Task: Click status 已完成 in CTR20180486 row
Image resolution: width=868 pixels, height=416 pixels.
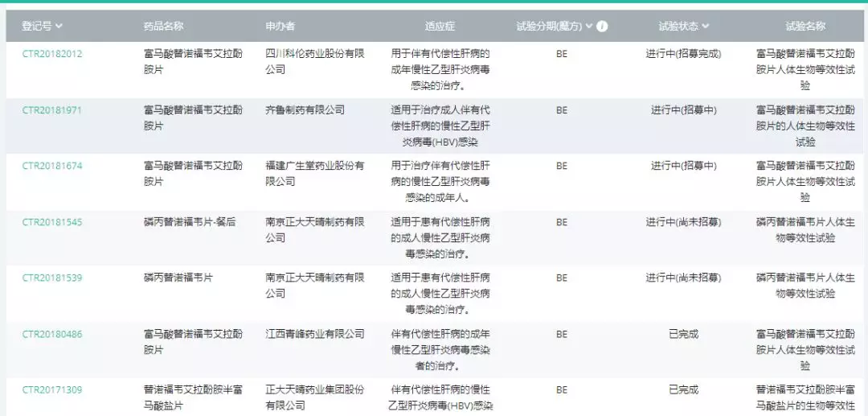Action: [x=683, y=334]
